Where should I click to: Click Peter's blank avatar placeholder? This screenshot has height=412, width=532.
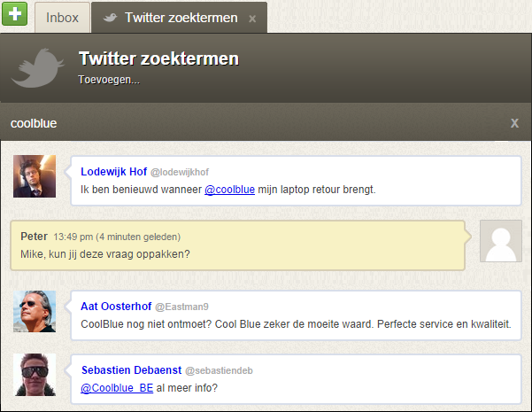pos(500,240)
